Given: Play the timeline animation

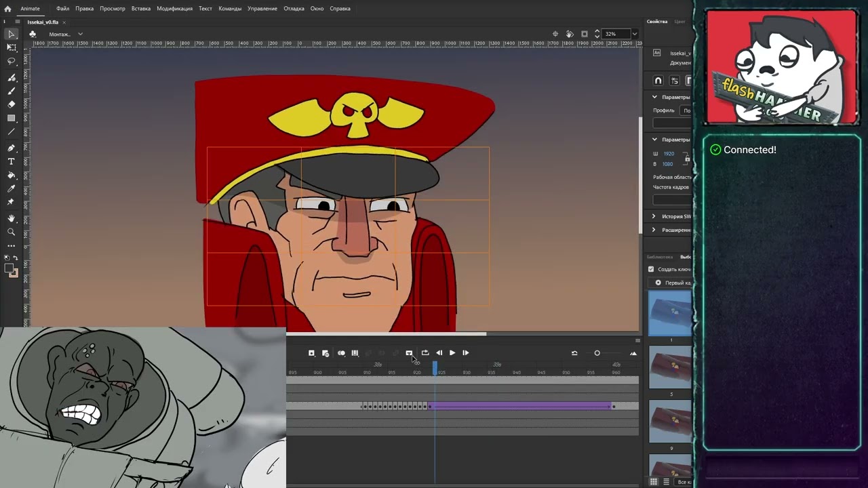Looking at the screenshot, I should [x=452, y=353].
